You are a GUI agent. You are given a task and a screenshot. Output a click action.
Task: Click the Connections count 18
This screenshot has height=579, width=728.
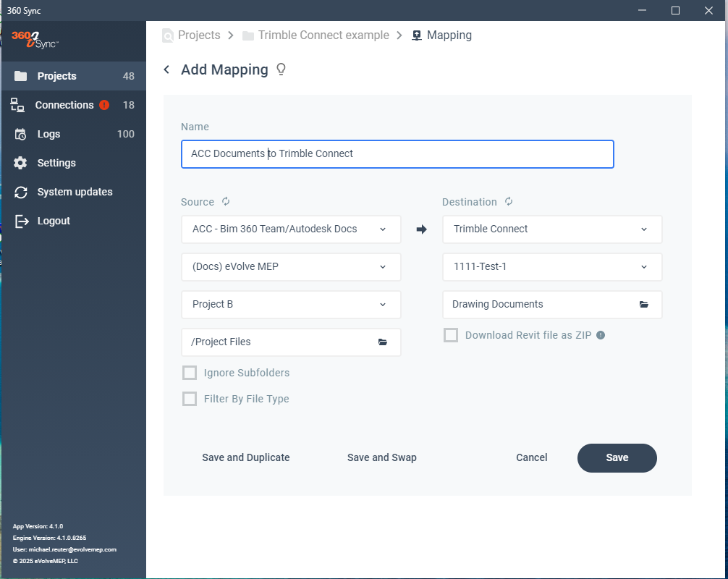click(x=129, y=105)
